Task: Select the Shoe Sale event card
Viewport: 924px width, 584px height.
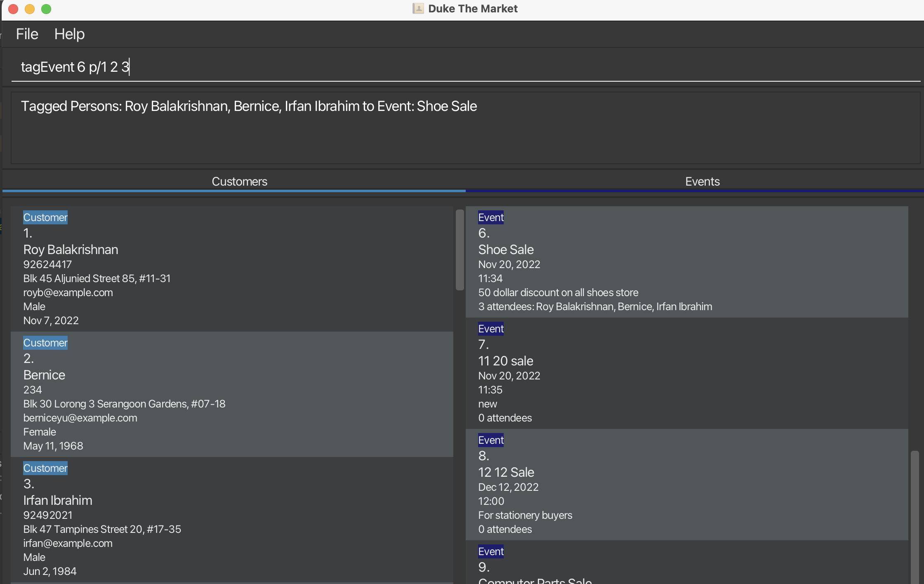Action: point(686,262)
